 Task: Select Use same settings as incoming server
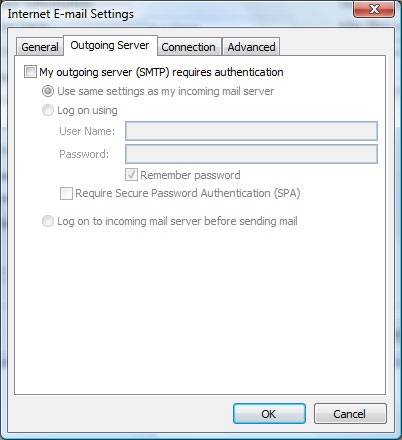(48, 91)
